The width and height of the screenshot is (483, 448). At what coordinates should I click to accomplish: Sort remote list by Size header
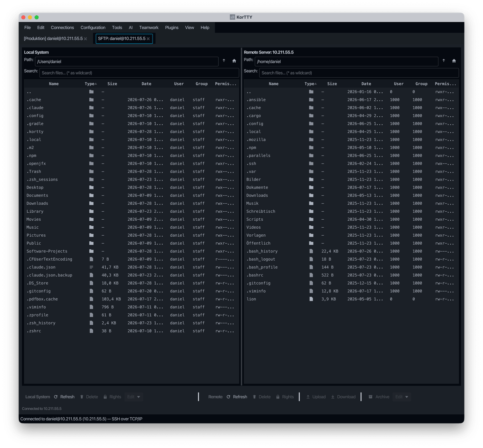pyautogui.click(x=332, y=84)
